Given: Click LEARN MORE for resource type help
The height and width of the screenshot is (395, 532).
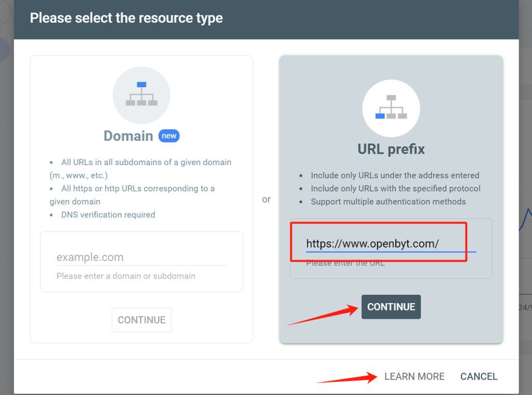Looking at the screenshot, I should point(414,376).
